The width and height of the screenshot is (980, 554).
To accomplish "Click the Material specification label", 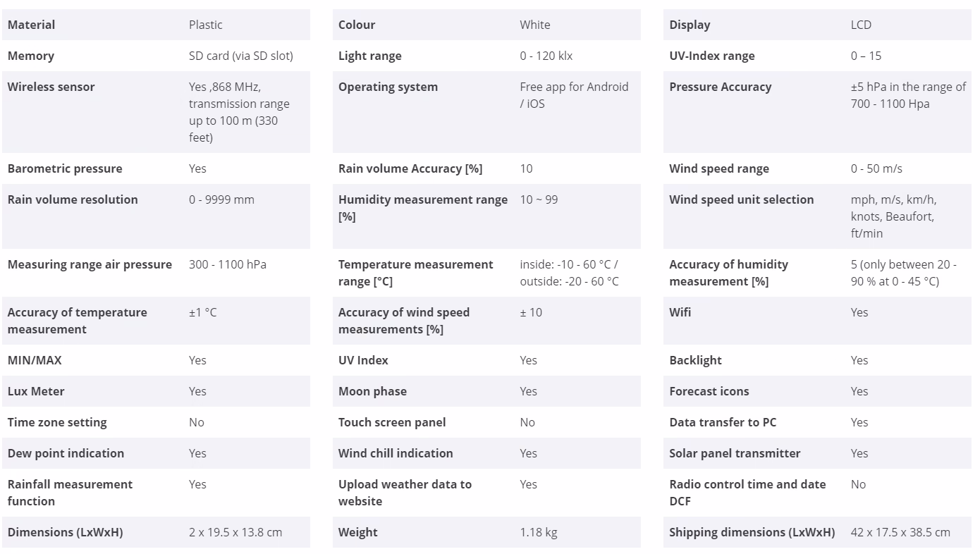I will pos(31,25).
